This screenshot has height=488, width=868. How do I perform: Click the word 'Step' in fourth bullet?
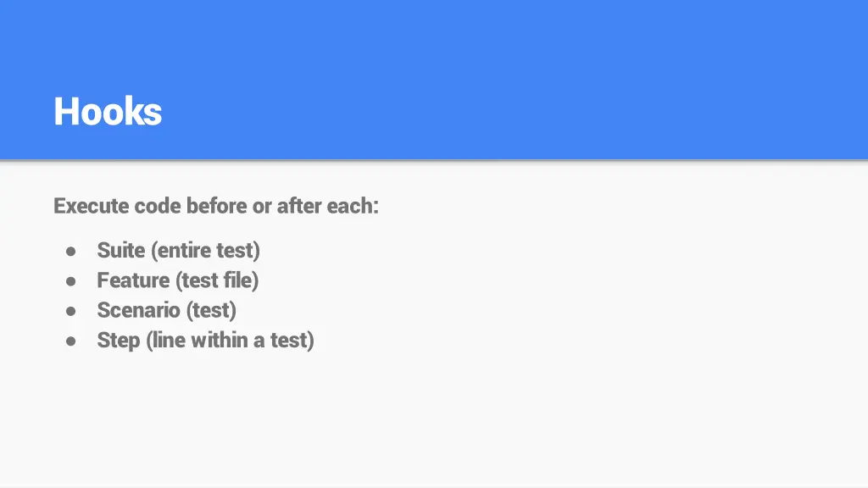[x=119, y=341]
